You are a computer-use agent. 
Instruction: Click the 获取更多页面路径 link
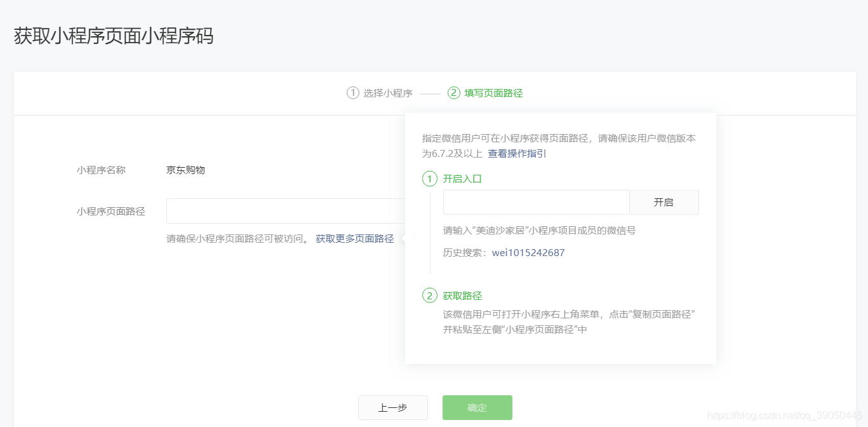355,238
